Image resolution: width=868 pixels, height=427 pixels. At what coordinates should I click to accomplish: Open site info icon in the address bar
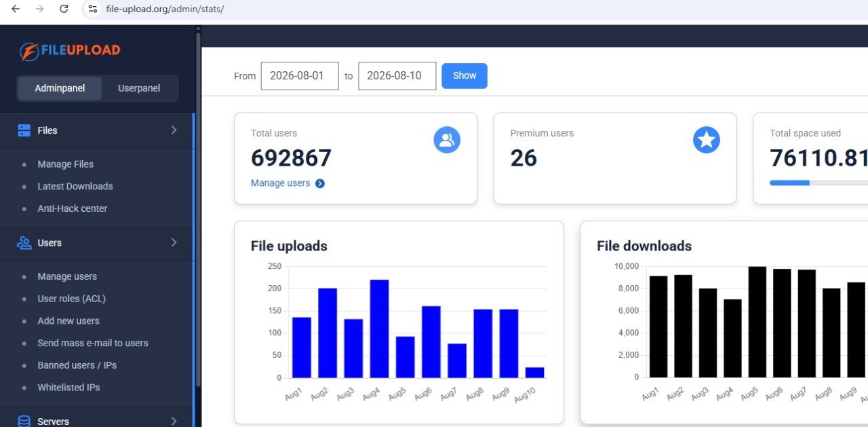point(93,9)
